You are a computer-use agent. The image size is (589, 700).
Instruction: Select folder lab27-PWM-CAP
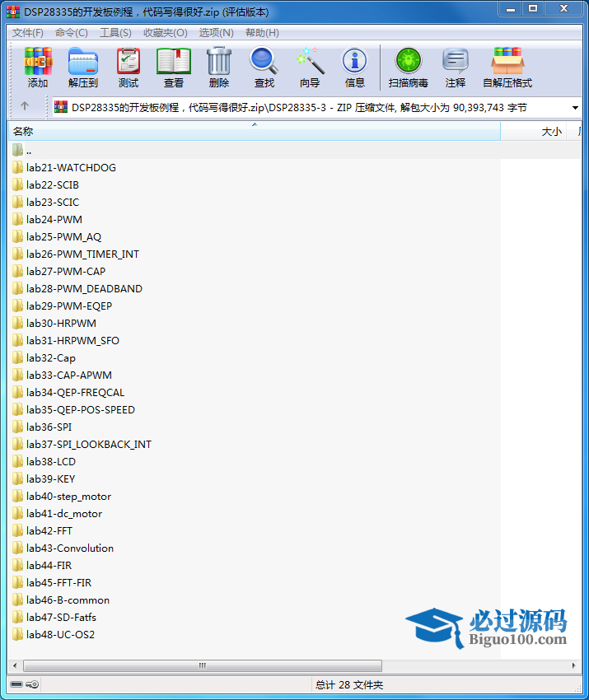pyautogui.click(x=59, y=272)
